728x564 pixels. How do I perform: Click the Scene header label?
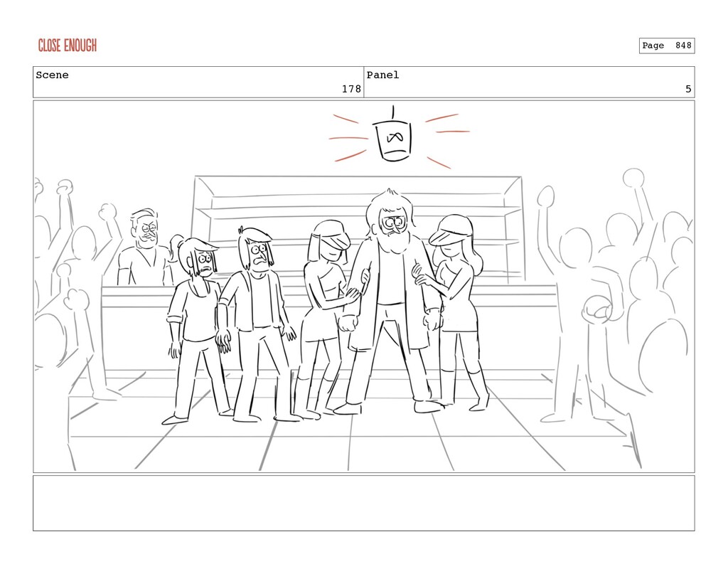pos(52,75)
